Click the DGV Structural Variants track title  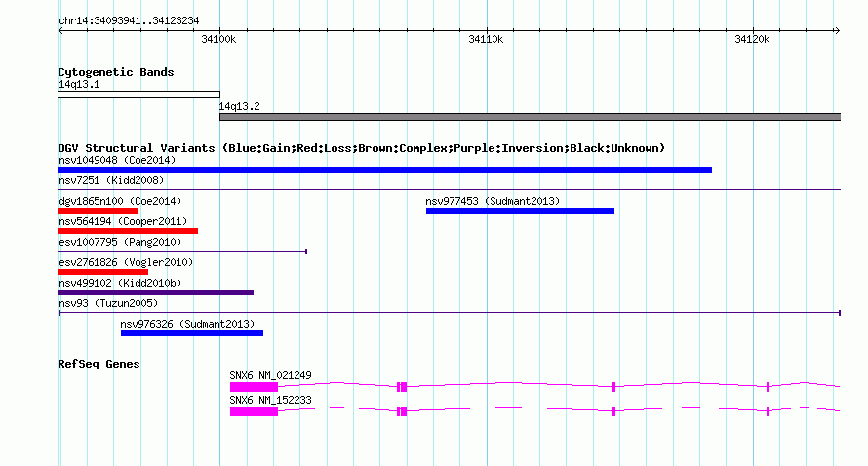click(362, 148)
